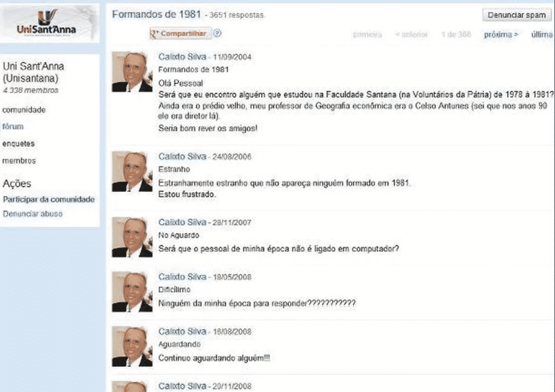Screen dimensions: 555x392
Task: Click the UniSant'Anna community logo
Action: 49,23
